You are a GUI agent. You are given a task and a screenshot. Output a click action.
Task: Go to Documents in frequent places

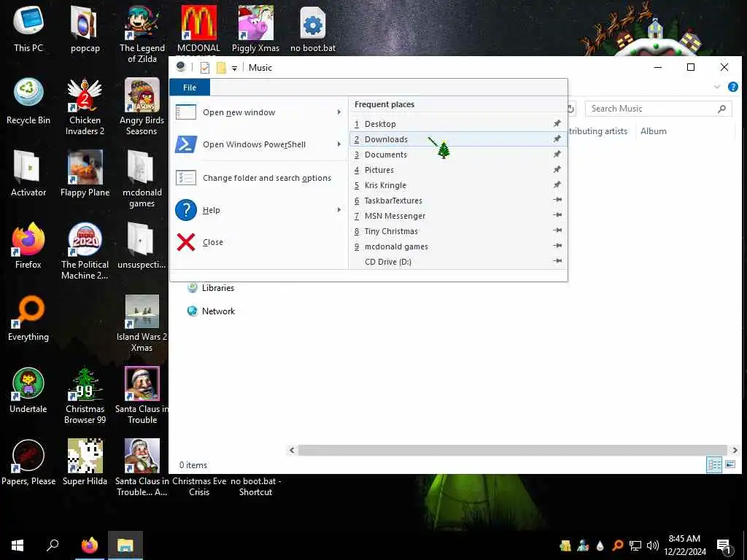pos(458,155)
